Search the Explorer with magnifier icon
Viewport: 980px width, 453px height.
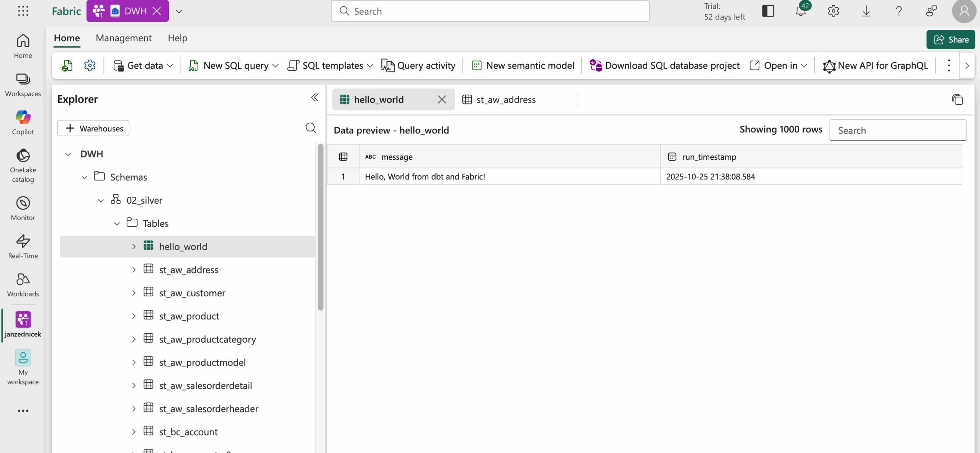310,128
